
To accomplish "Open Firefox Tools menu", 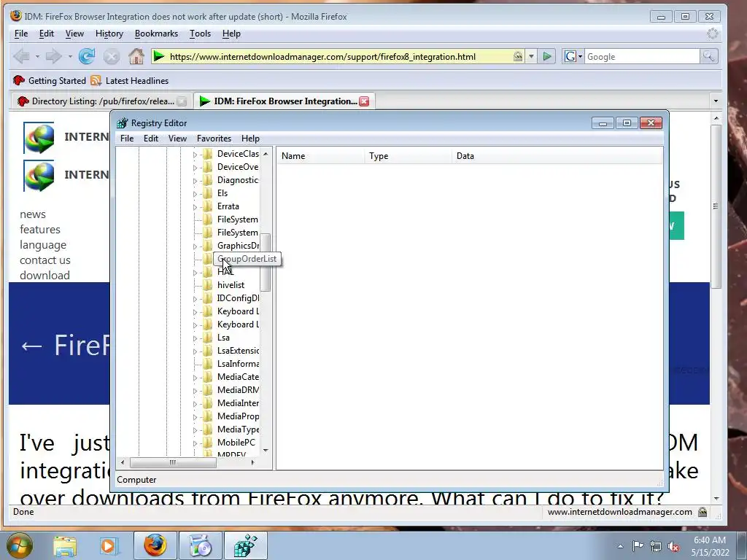I will point(200,34).
